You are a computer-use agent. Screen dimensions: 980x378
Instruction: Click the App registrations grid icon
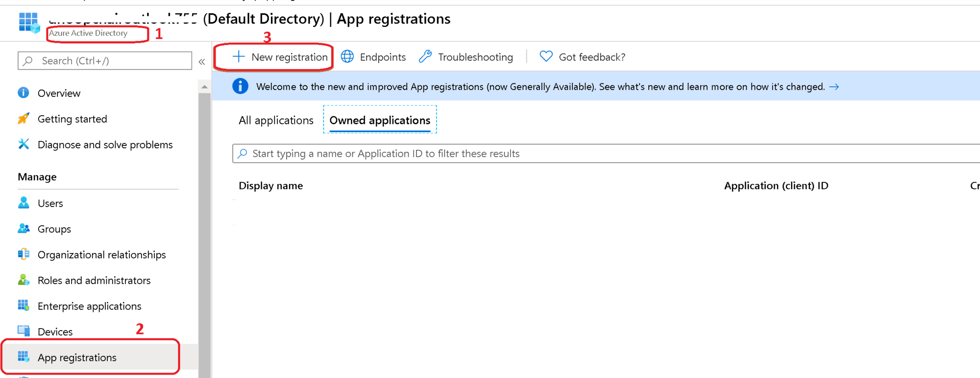pos(24,357)
